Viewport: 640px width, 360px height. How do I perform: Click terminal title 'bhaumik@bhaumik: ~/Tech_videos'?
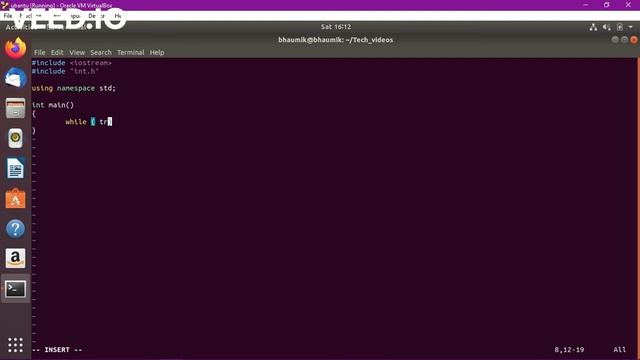click(336, 40)
